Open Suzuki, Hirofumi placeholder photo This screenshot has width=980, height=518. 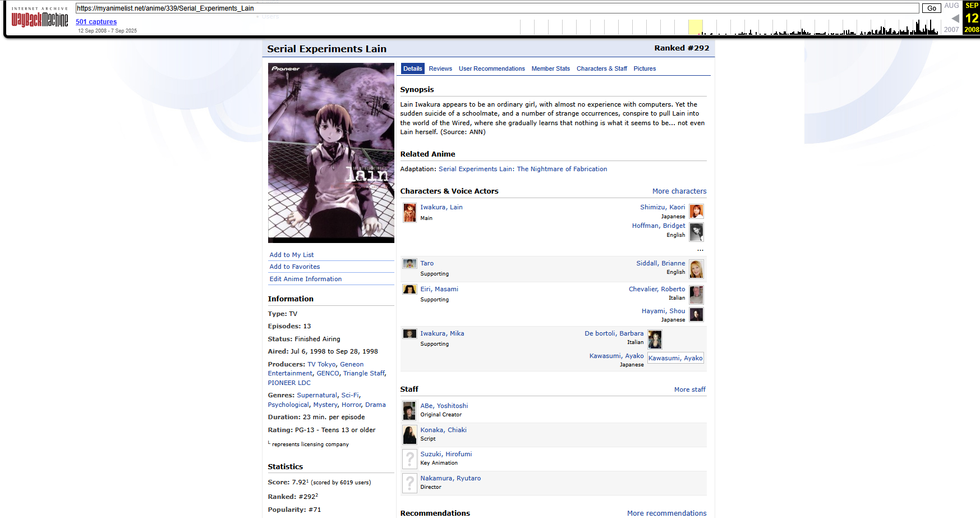pos(410,459)
